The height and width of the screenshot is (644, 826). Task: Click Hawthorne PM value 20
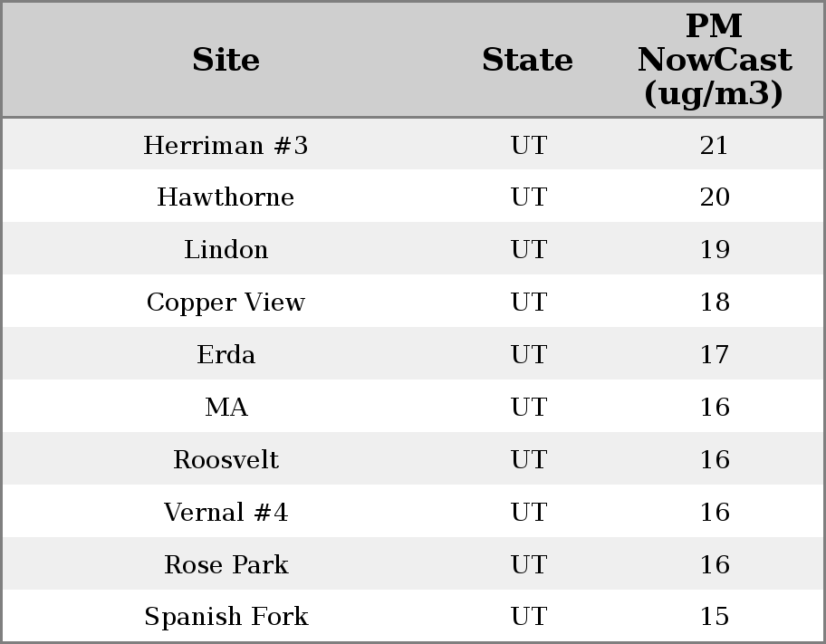click(714, 197)
